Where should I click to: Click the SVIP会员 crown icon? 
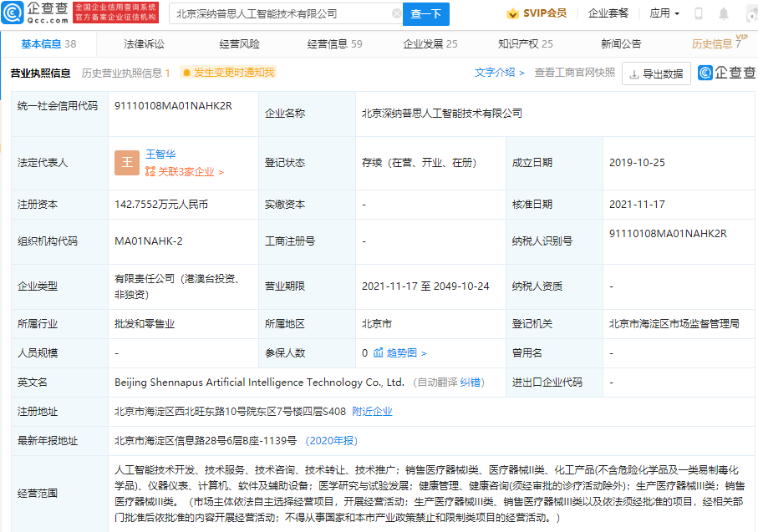click(x=512, y=13)
